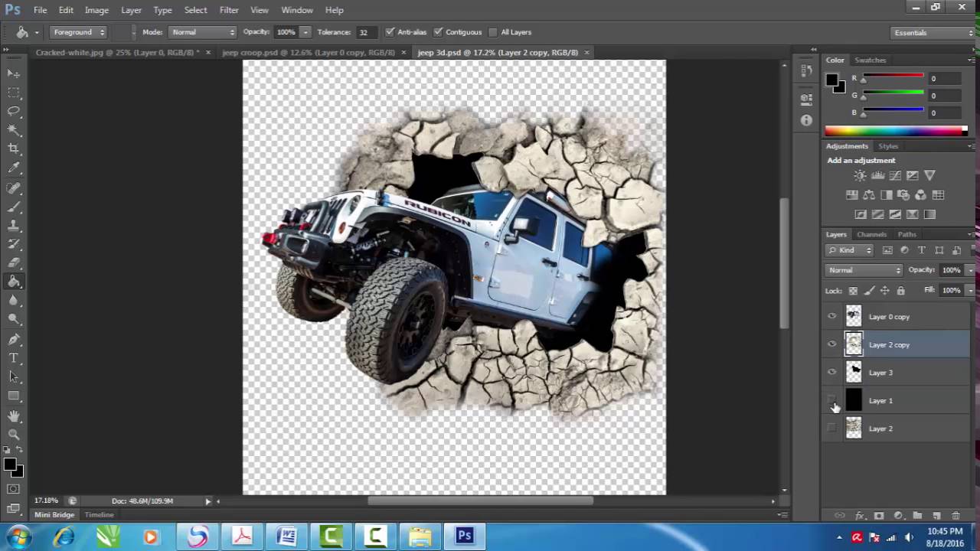Select the Magic Wand tool

click(14, 130)
